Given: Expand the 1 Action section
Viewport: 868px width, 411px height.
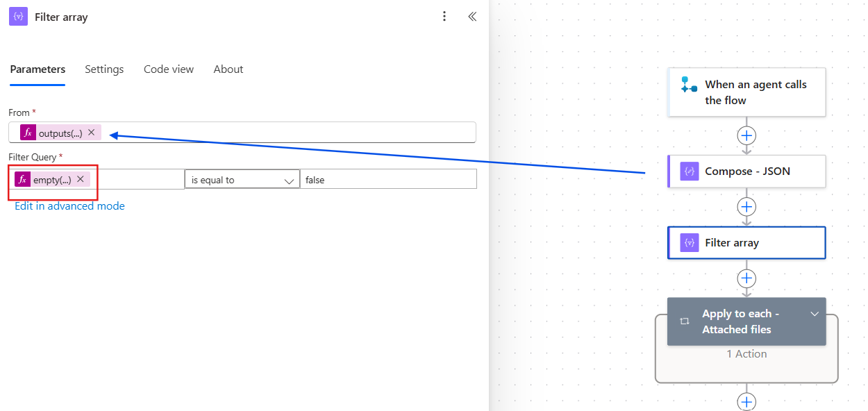Looking at the screenshot, I should click(746, 353).
